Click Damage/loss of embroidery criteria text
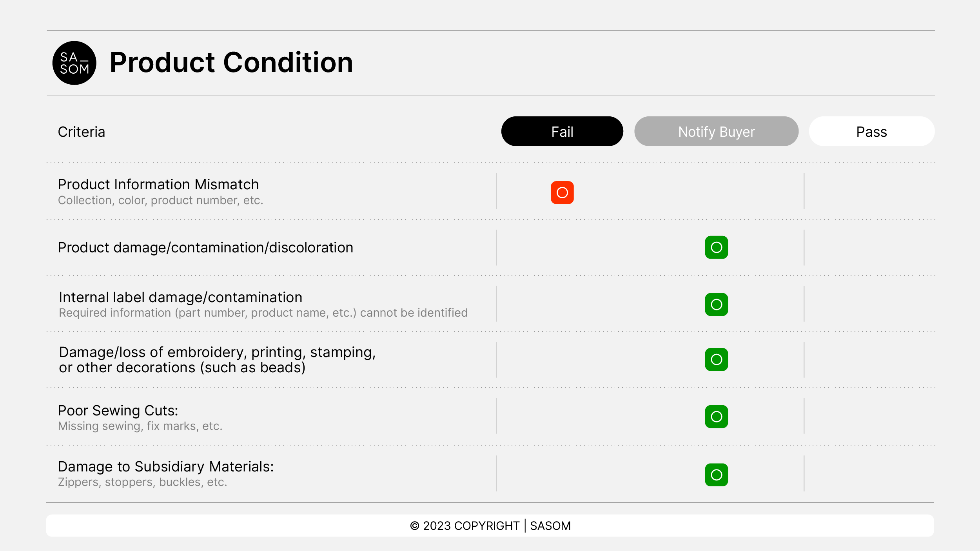This screenshot has width=980, height=551. click(x=217, y=360)
